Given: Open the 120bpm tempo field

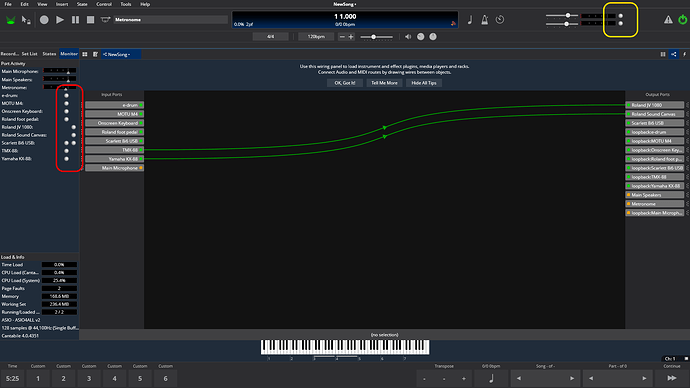Looking at the screenshot, I should coord(316,37).
